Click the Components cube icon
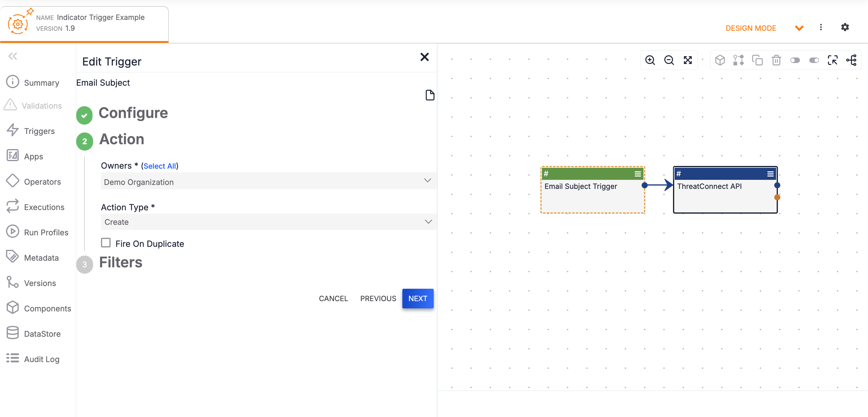 (x=13, y=308)
